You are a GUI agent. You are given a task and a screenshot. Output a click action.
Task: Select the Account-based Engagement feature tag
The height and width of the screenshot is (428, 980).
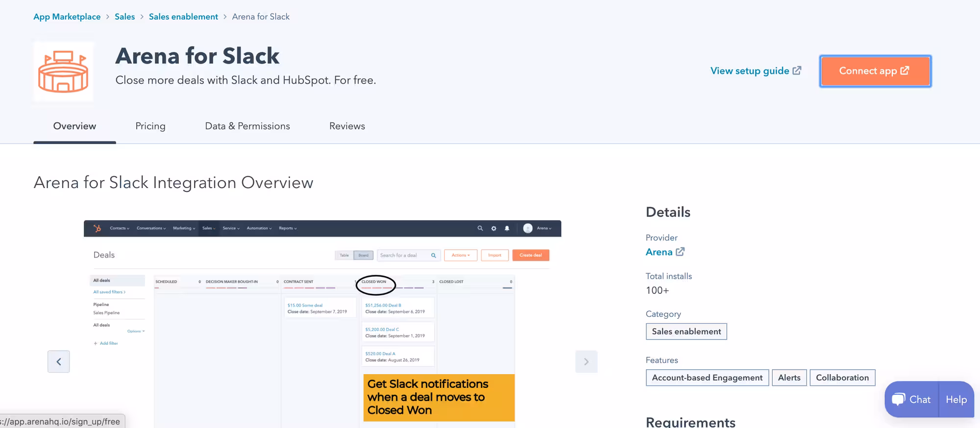coord(707,378)
